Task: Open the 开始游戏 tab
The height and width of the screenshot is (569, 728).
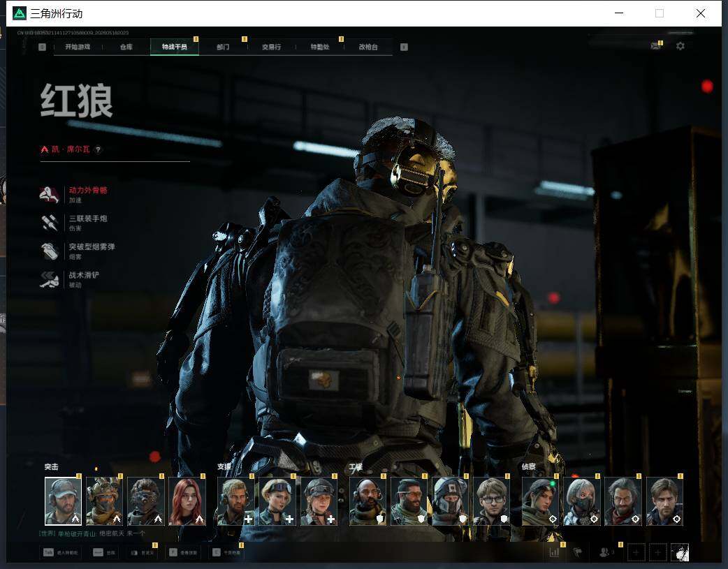Action: tap(78, 47)
